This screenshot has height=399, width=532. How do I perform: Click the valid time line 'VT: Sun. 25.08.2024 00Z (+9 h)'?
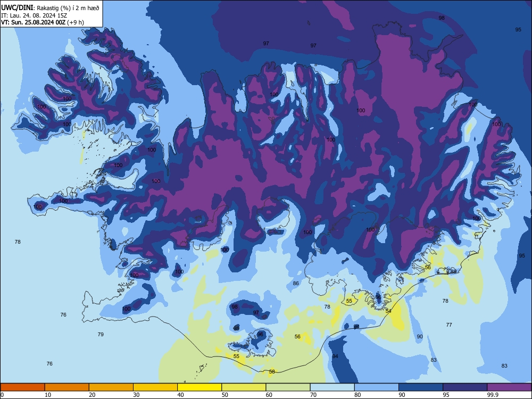tap(43, 22)
